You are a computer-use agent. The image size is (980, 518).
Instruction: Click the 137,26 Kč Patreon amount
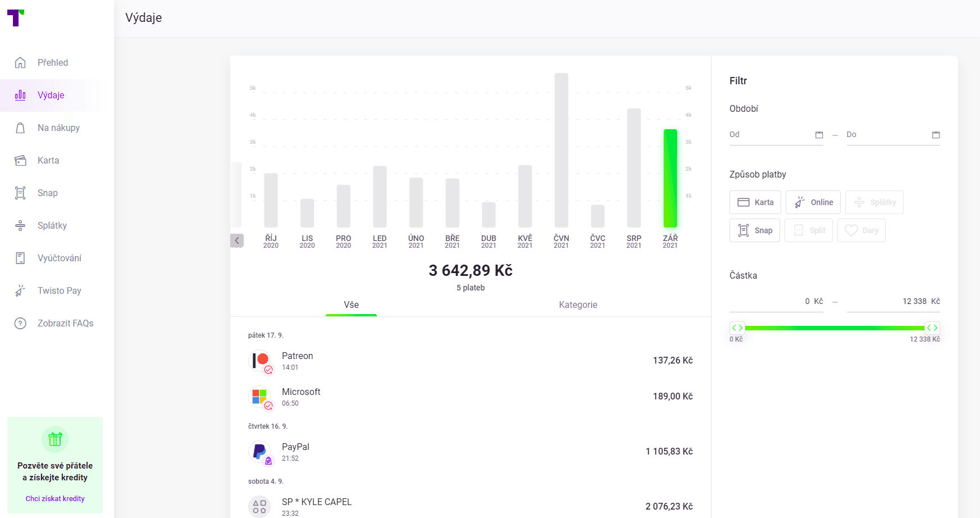[x=673, y=361]
